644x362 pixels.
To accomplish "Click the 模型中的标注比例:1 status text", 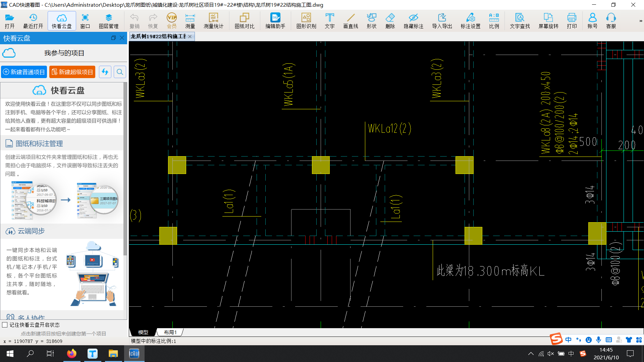I will click(x=154, y=341).
